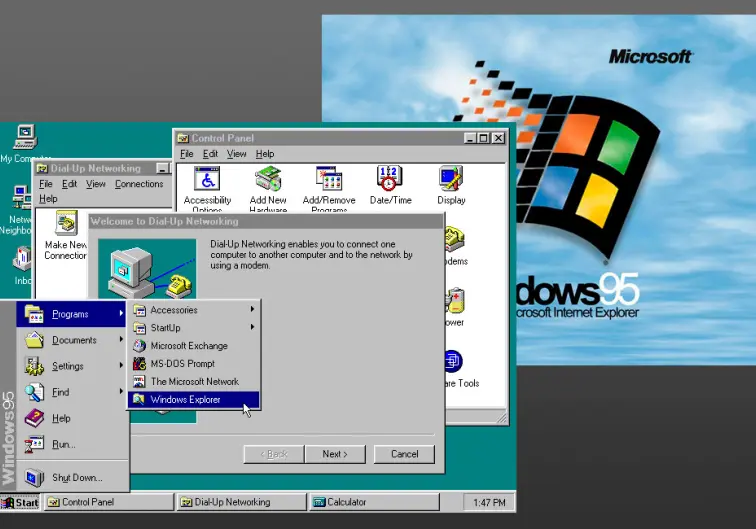756x529 pixels.
Task: Open the Display settings icon
Action: (x=451, y=181)
